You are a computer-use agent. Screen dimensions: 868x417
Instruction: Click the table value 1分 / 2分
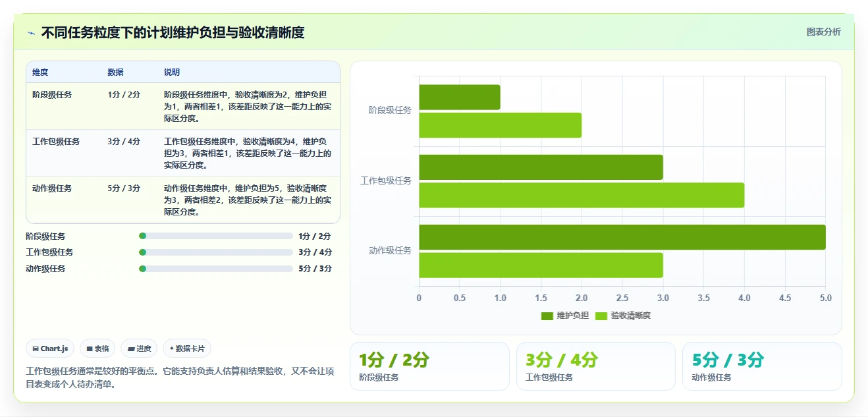124,95
